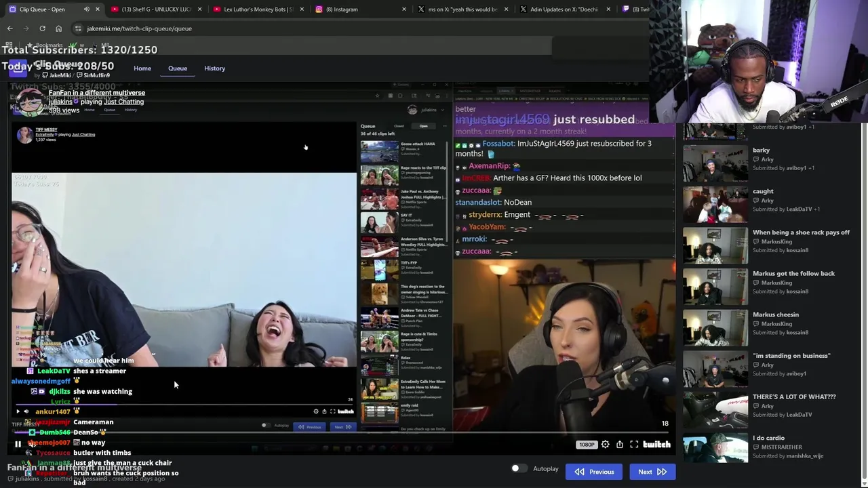Switch to the 'ms on X' tab
This screenshot has height=488, width=868.
pyautogui.click(x=462, y=9)
